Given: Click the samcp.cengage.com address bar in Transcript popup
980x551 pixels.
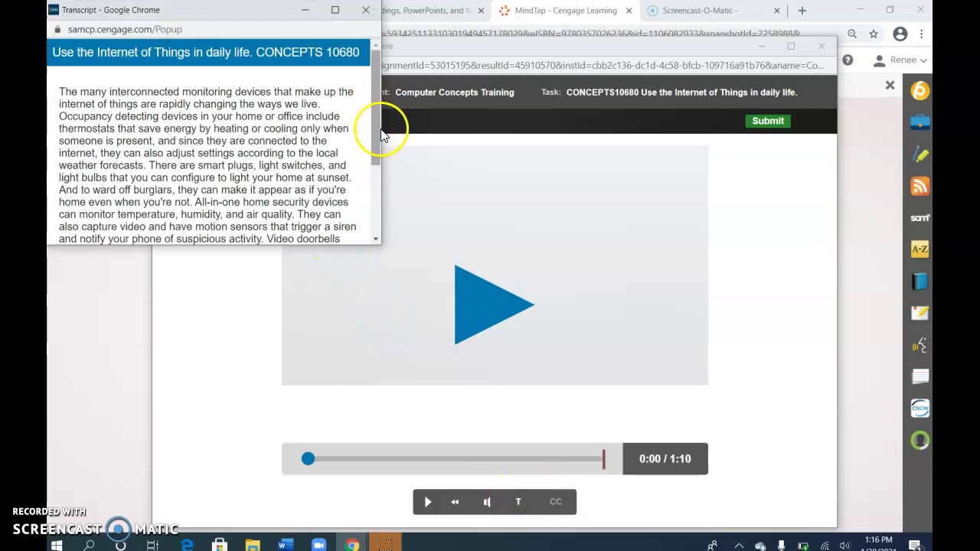Looking at the screenshot, I should click(125, 29).
